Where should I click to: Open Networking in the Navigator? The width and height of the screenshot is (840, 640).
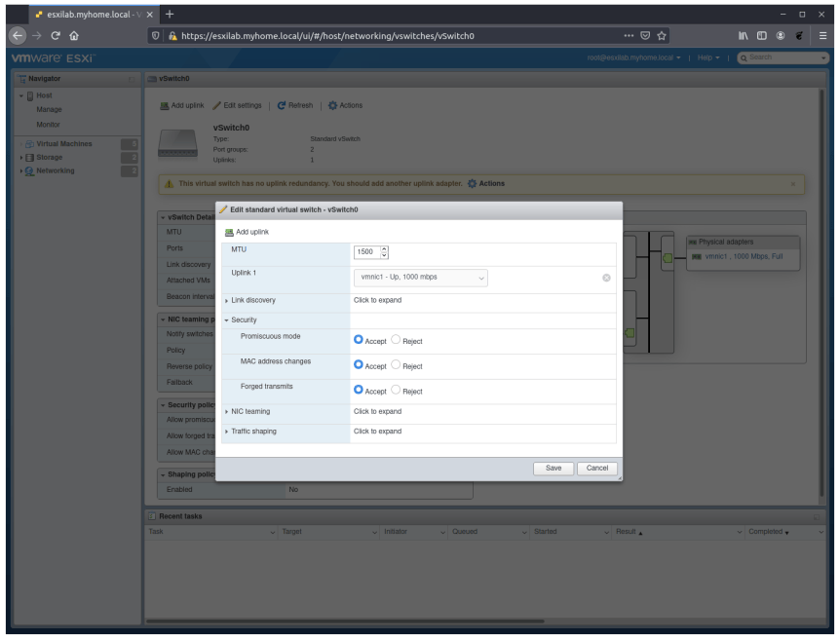click(56, 170)
